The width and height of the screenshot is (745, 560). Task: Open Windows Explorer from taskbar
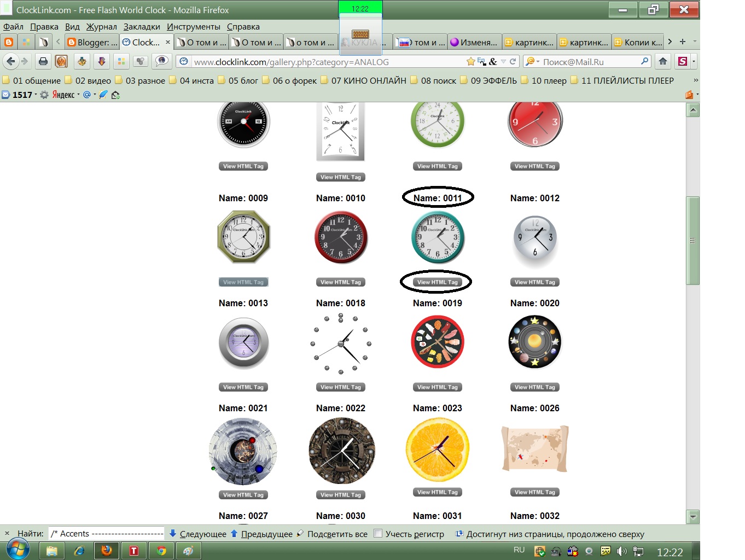point(52,550)
